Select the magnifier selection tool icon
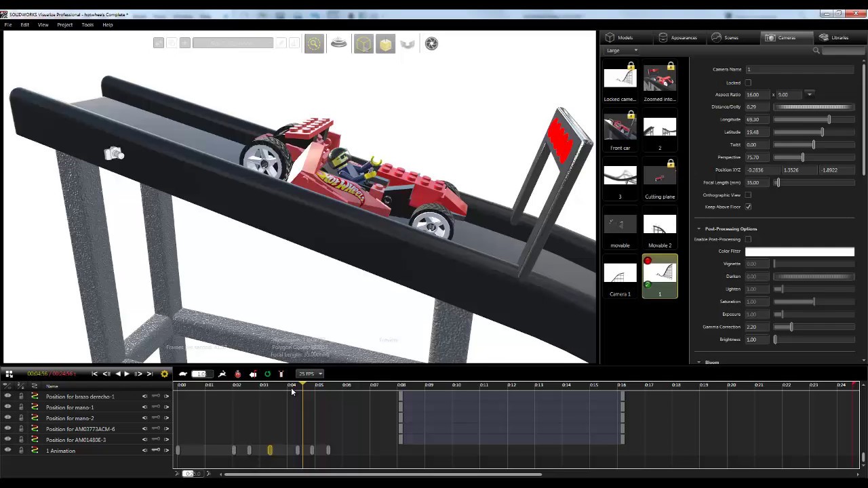Screen dimensions: 868x488 (314, 43)
